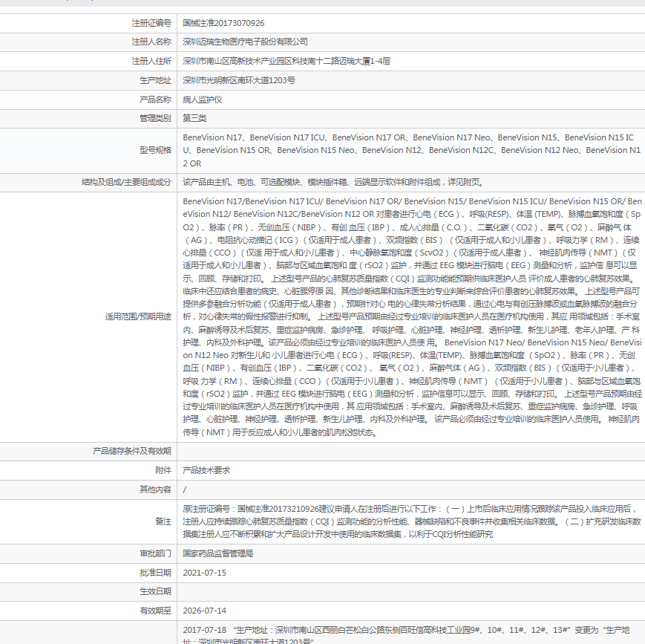Click the 产品名称 label

155,100
